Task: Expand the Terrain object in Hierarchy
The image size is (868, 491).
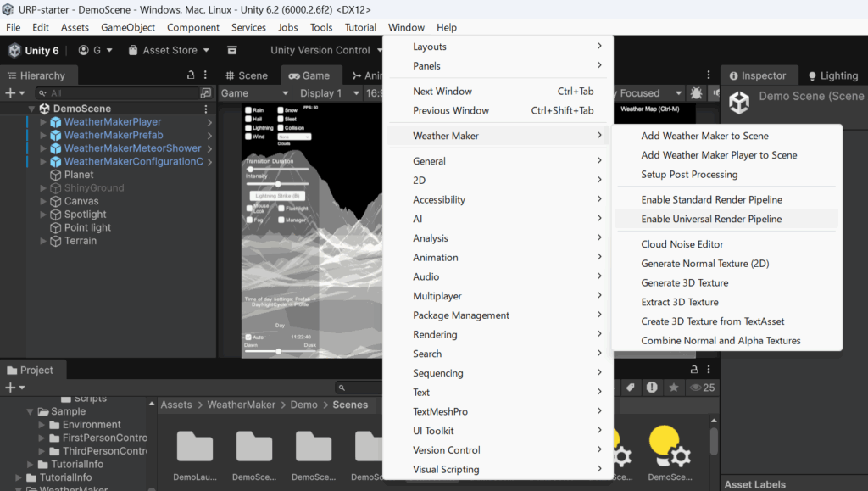Action: [x=44, y=241]
